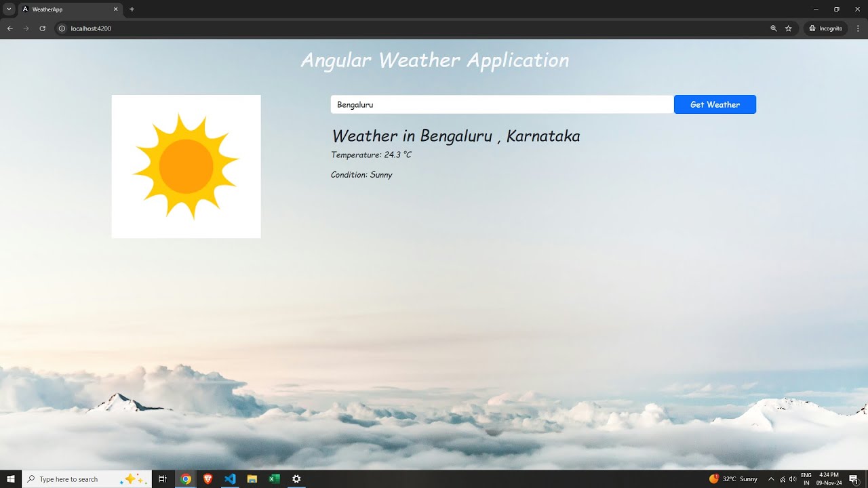Open Task View in the taskbar

pyautogui.click(x=163, y=479)
